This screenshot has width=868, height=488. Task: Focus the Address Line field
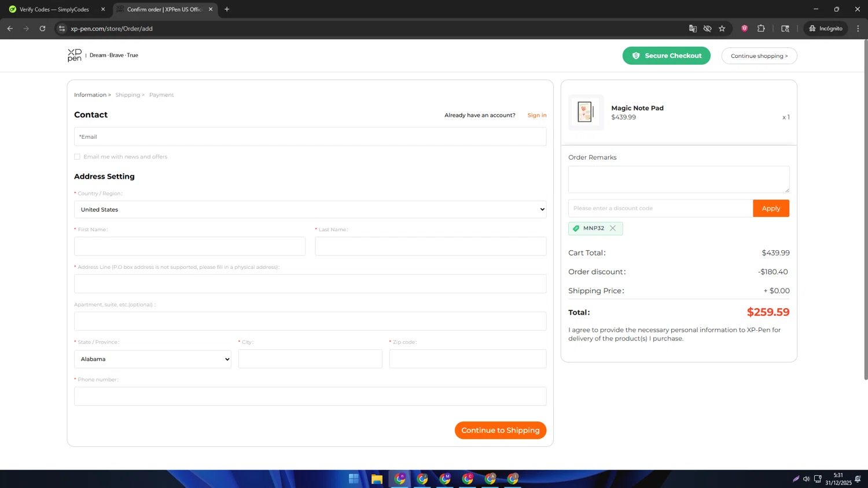[x=310, y=284]
